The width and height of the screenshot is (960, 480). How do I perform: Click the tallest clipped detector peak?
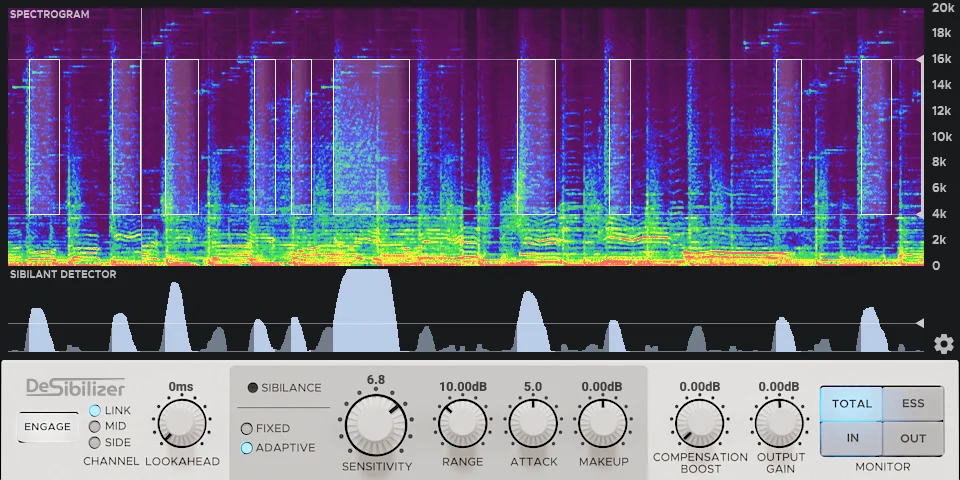click(366, 310)
